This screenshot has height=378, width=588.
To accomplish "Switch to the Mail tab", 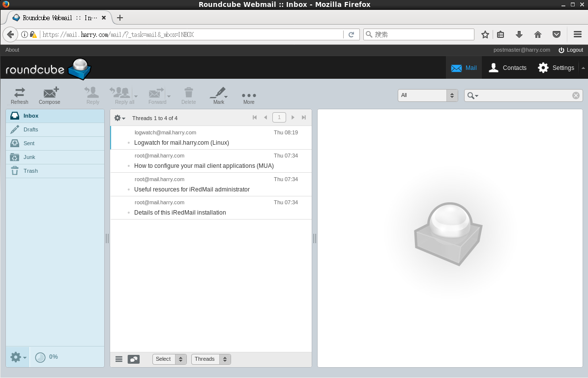I will tap(464, 68).
